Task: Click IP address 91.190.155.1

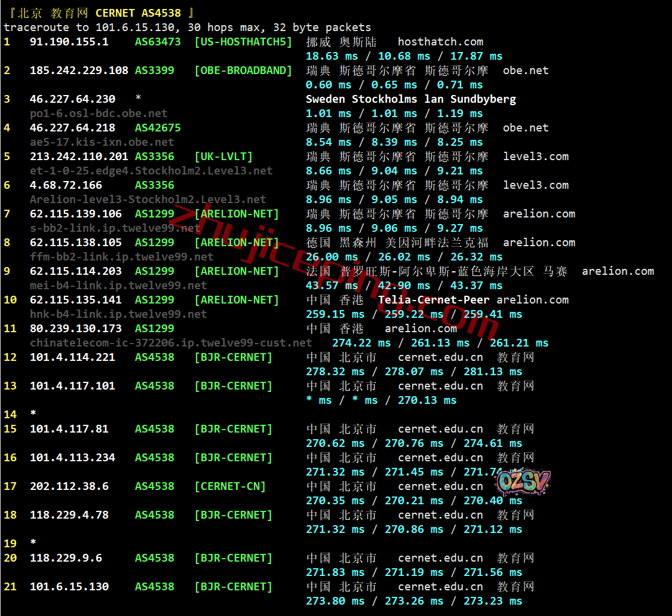Action: click(69, 42)
